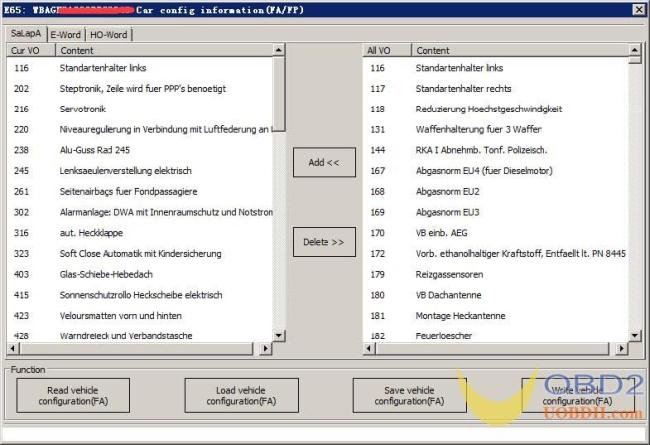This screenshot has width=650, height=445.
Task: Click Write vehicle configuration(FA)
Action: pos(577,396)
